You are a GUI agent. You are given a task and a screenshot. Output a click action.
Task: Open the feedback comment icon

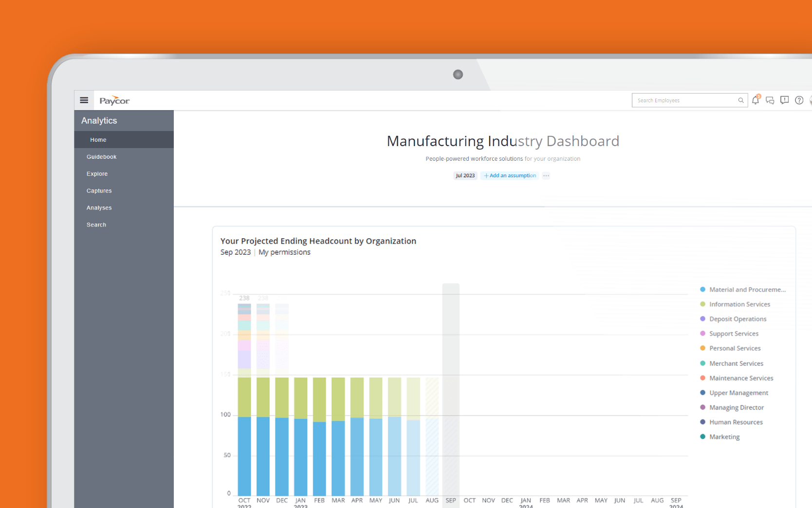[x=784, y=100]
